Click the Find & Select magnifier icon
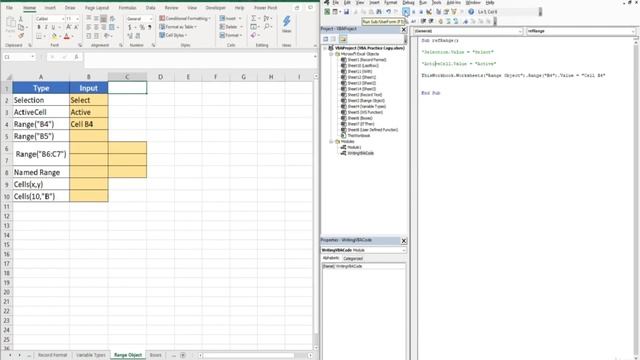The height and width of the screenshot is (360, 640). click(267, 27)
